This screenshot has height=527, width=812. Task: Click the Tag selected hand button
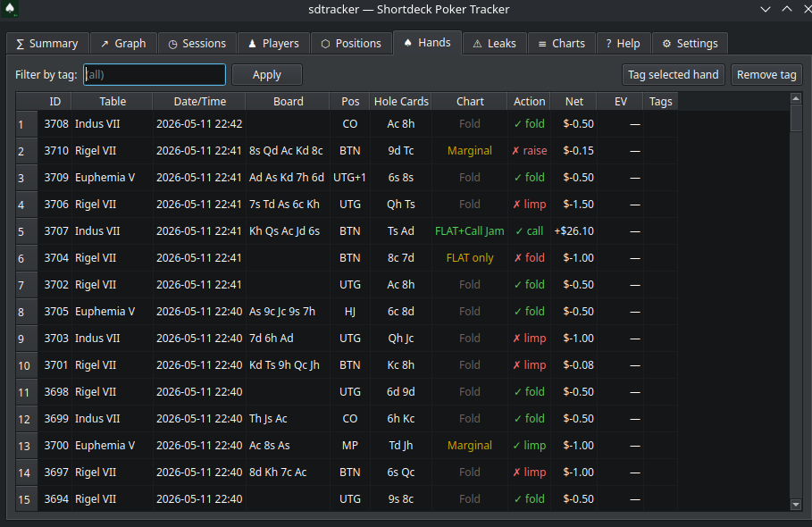pos(673,74)
